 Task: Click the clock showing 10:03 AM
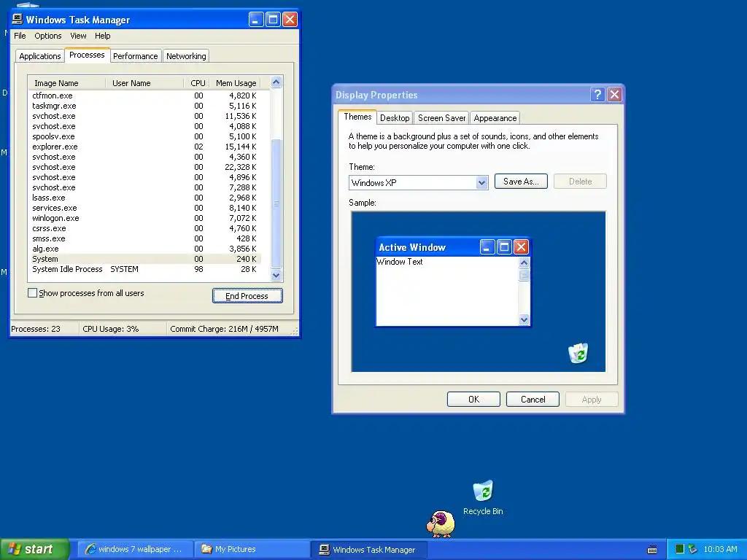point(720,549)
